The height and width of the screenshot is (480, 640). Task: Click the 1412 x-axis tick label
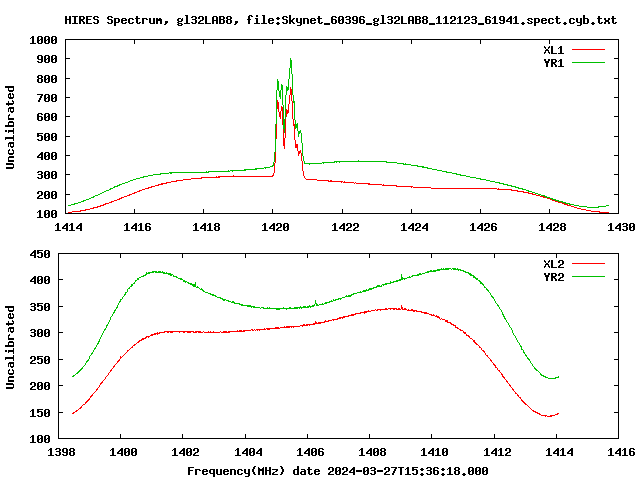(x=497, y=452)
